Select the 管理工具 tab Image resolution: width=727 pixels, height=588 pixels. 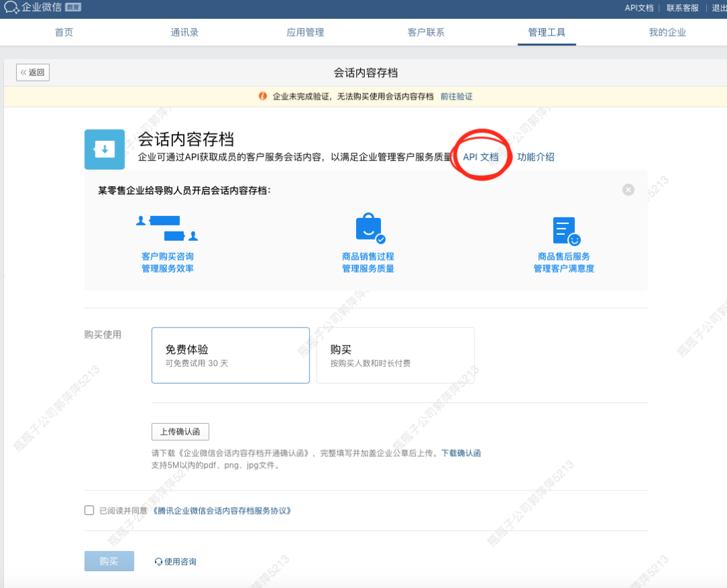point(547,32)
